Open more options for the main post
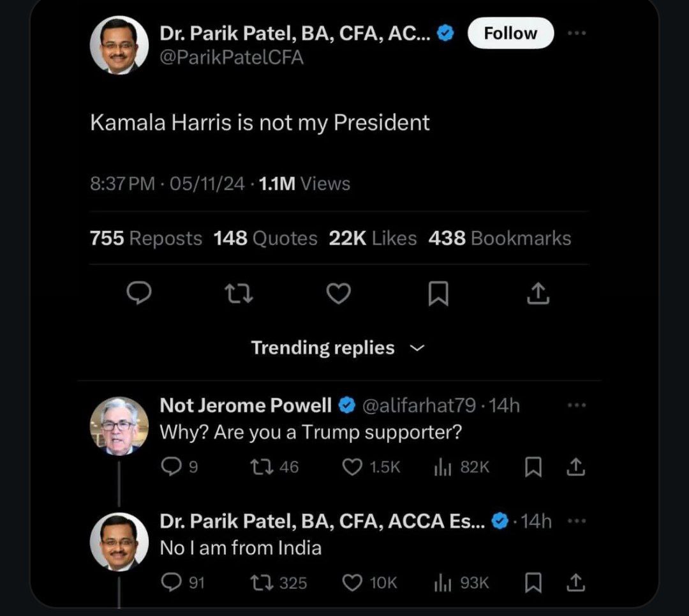The width and height of the screenshot is (689, 616). [x=576, y=33]
